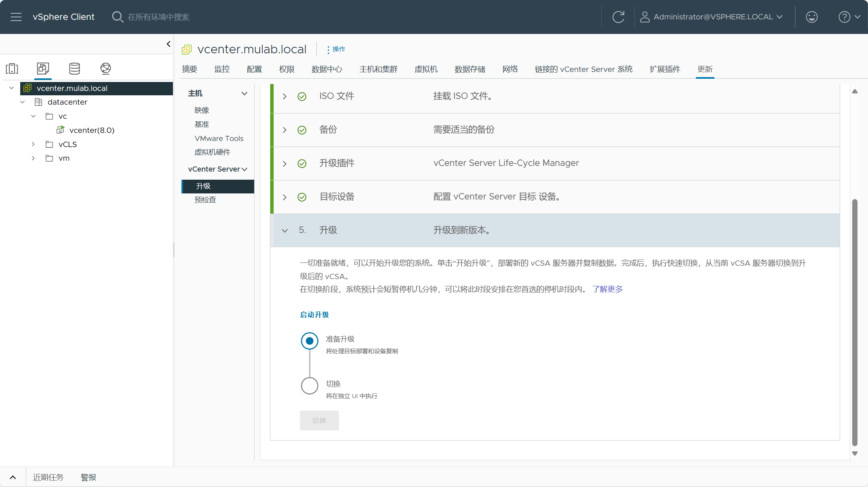
Task: Collapse step 5 升级 row
Action: pyautogui.click(x=284, y=231)
